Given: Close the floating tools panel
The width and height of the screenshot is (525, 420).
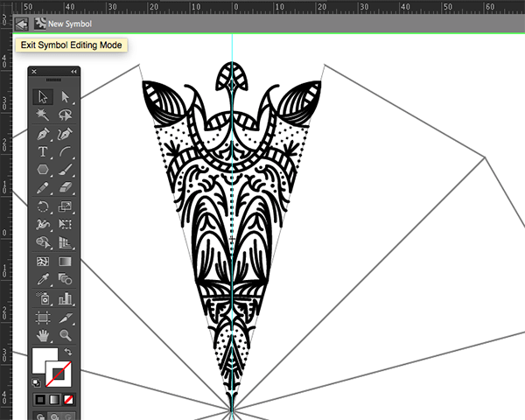Looking at the screenshot, I should (x=33, y=72).
